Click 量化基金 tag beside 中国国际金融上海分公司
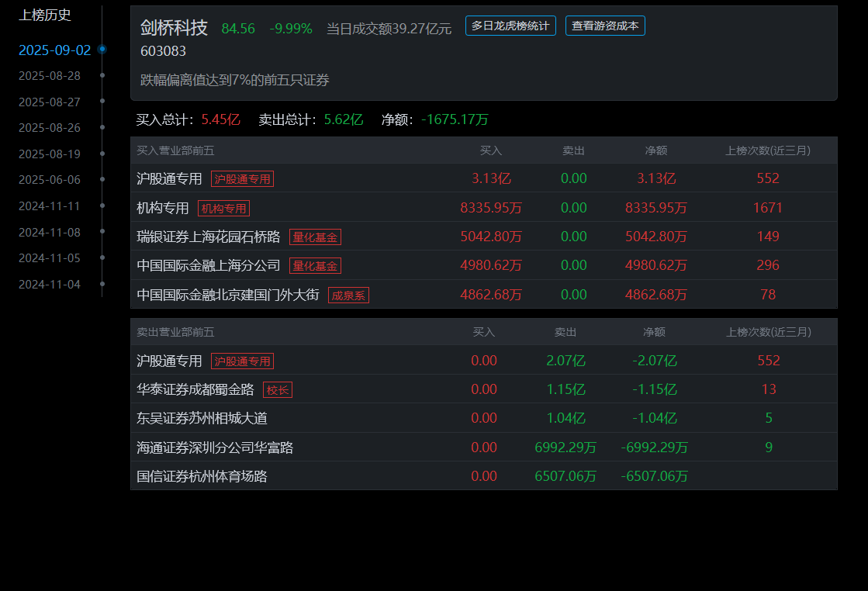The image size is (868, 591). (315, 265)
